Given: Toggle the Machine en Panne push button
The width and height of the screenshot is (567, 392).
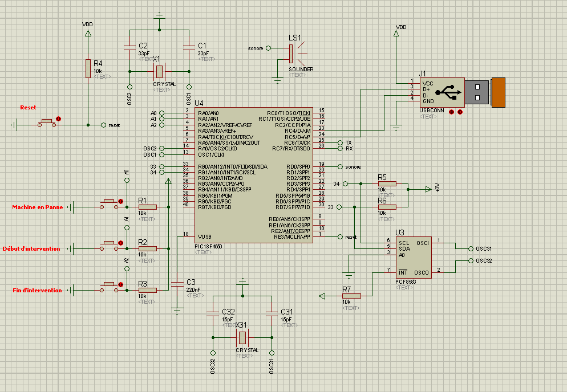Looking at the screenshot, I should (110, 205).
